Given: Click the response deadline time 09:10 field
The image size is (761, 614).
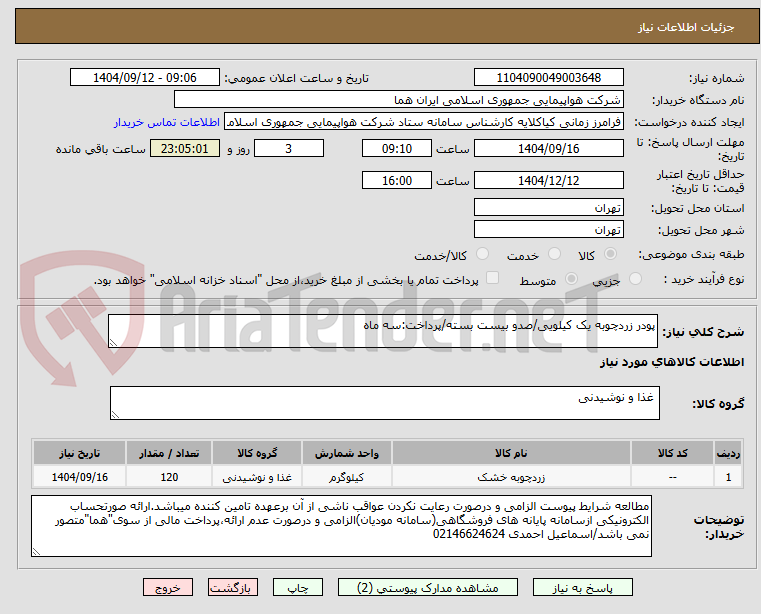Looking at the screenshot, I should [x=397, y=149].
